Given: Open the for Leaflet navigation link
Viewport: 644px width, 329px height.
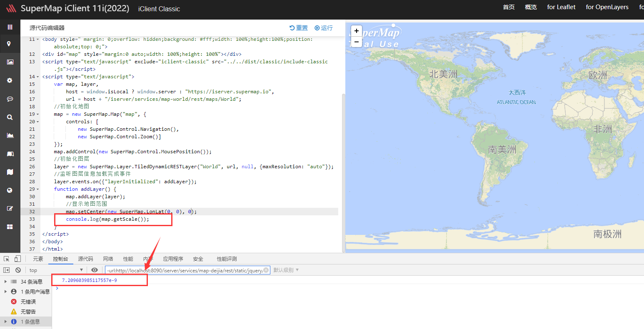Looking at the screenshot, I should [561, 7].
